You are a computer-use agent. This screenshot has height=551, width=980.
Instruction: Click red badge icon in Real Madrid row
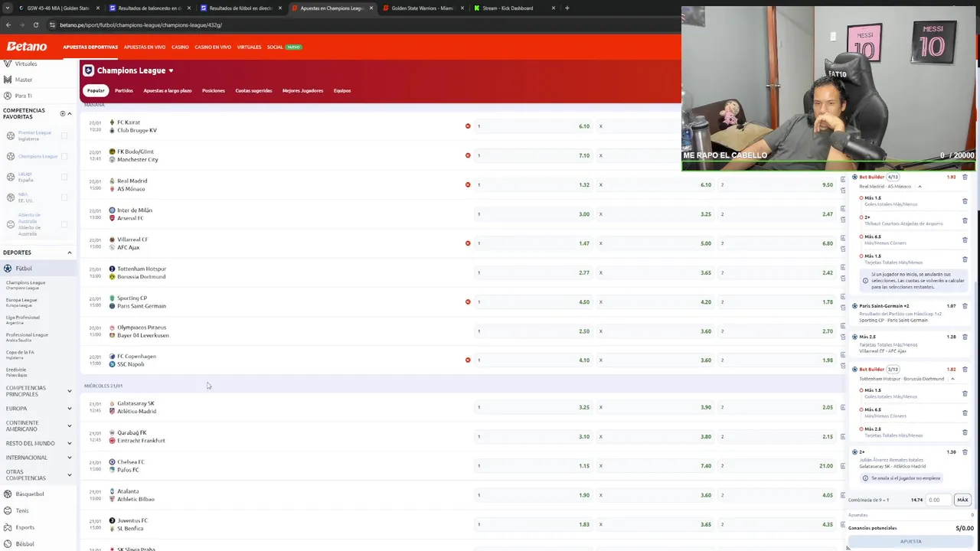pos(468,184)
